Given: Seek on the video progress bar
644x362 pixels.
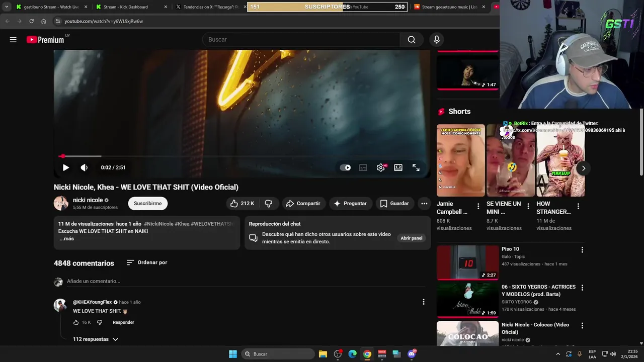Looking at the screenshot, I should pyautogui.click(x=242, y=156).
